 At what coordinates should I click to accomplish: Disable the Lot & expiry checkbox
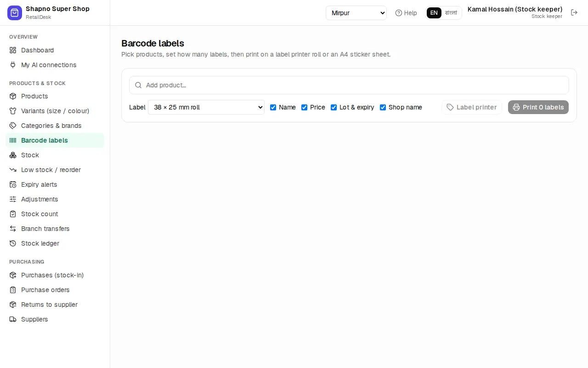tap(334, 107)
